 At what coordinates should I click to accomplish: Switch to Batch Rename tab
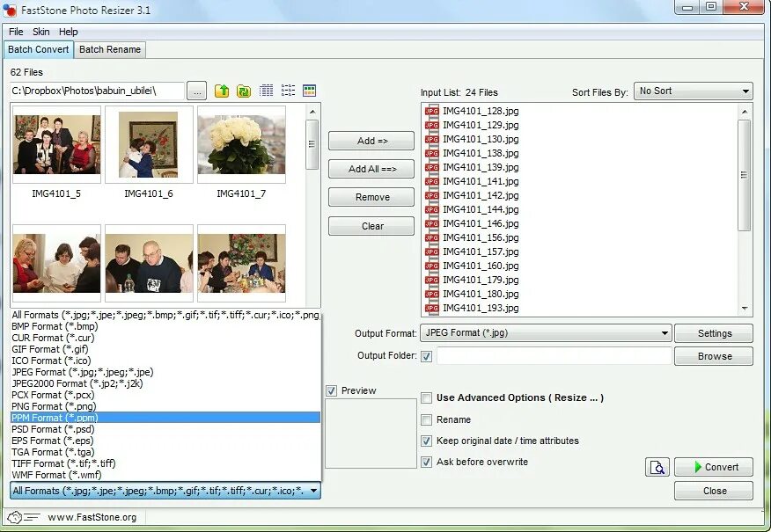110,49
